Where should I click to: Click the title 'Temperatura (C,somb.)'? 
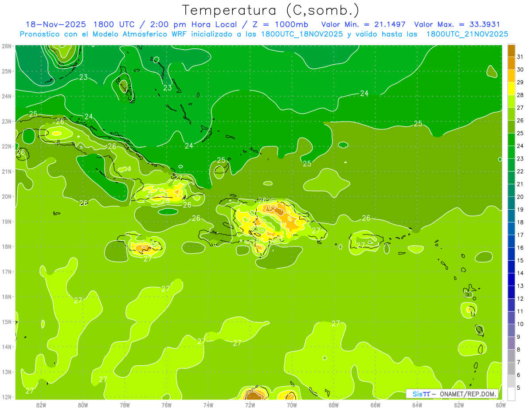coord(271,10)
